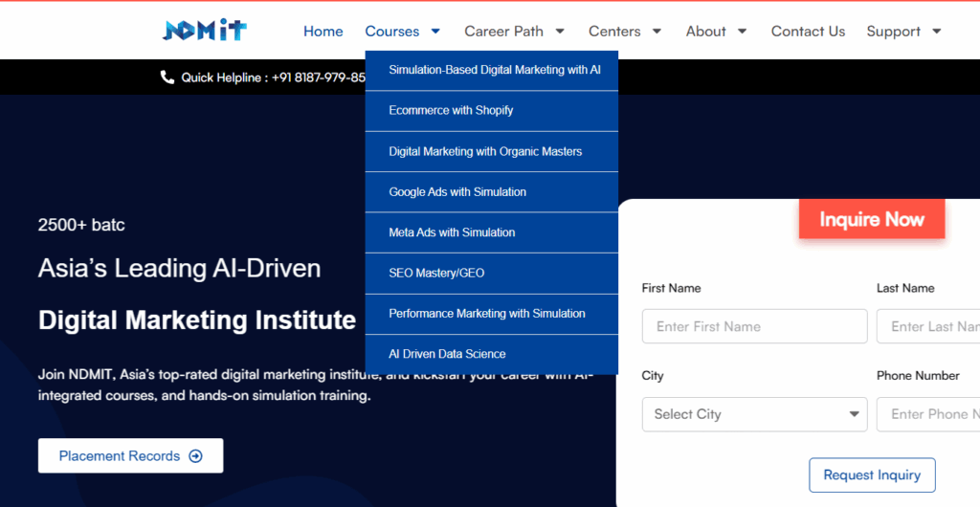Expand the Support dropdown arrow
This screenshot has width=980, height=507.
(936, 32)
